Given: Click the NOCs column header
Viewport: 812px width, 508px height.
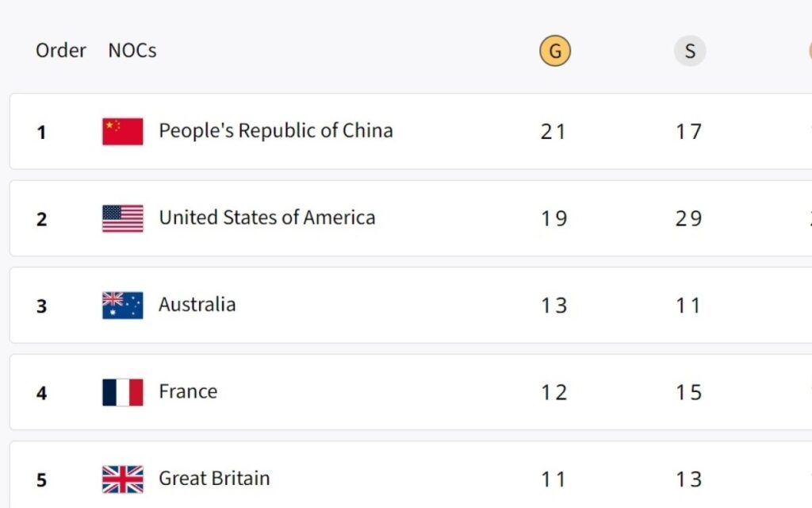Looking at the screenshot, I should 132,51.
